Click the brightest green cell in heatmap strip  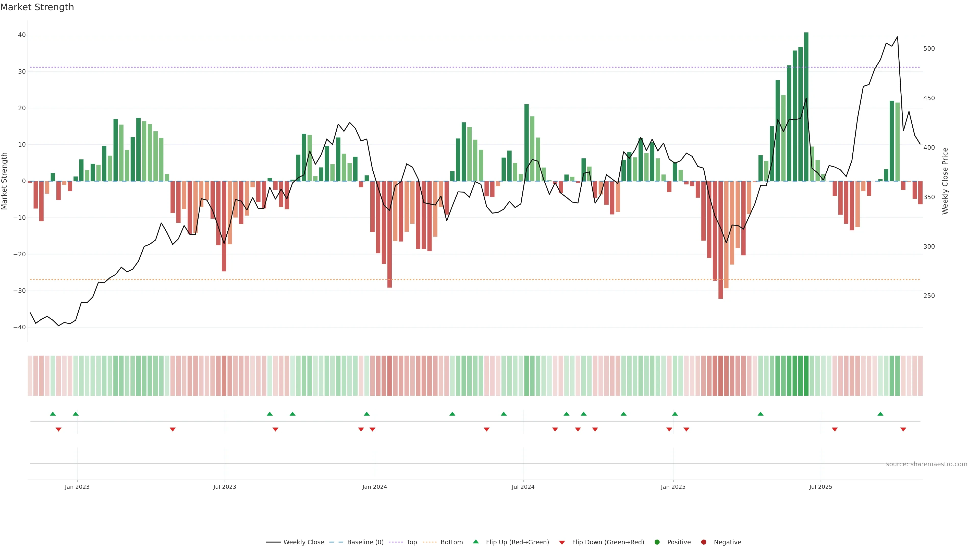[x=806, y=376]
